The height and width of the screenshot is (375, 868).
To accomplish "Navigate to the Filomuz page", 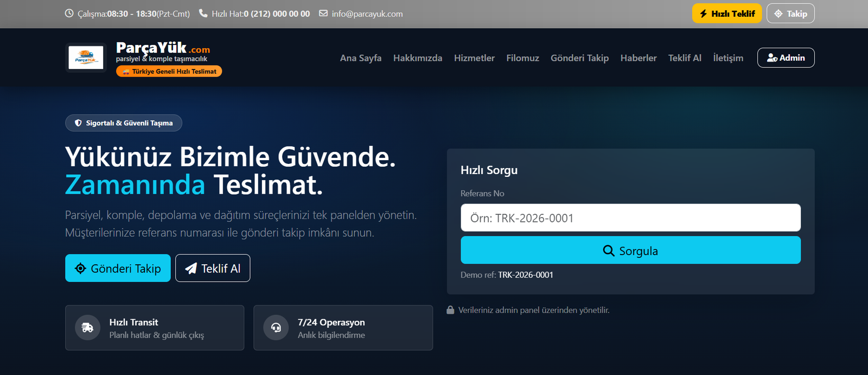I will 522,58.
